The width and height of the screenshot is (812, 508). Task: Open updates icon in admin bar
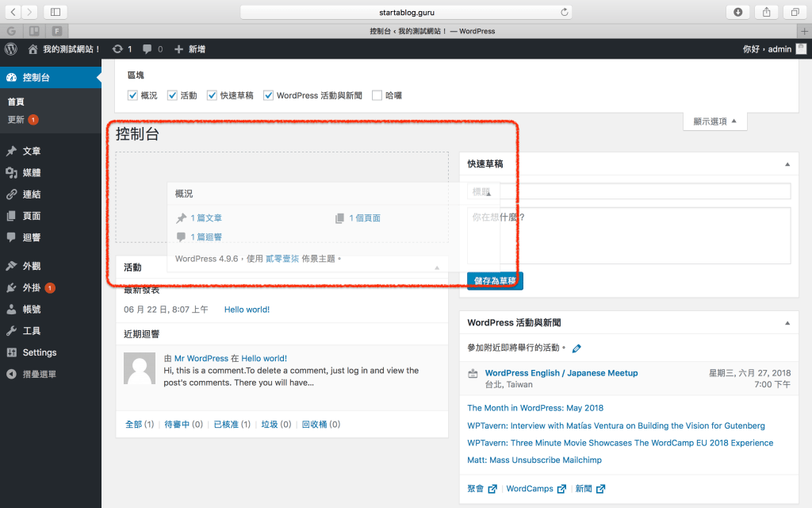click(x=118, y=49)
